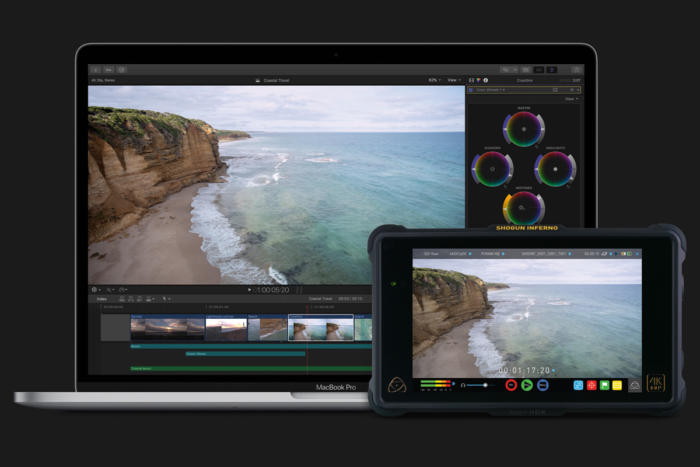Switch to the Info inspector tab
This screenshot has width=700, height=467.
[486, 80]
